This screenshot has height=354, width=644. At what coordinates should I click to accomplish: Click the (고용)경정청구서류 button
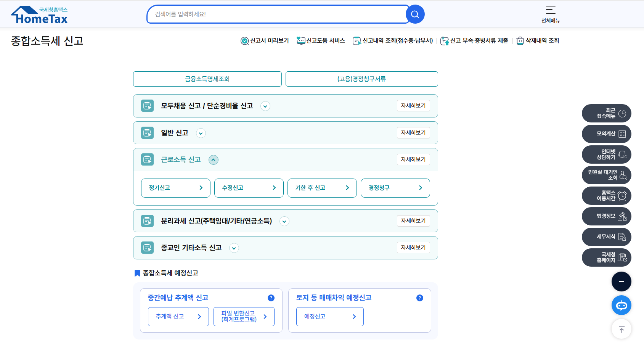pos(362,79)
